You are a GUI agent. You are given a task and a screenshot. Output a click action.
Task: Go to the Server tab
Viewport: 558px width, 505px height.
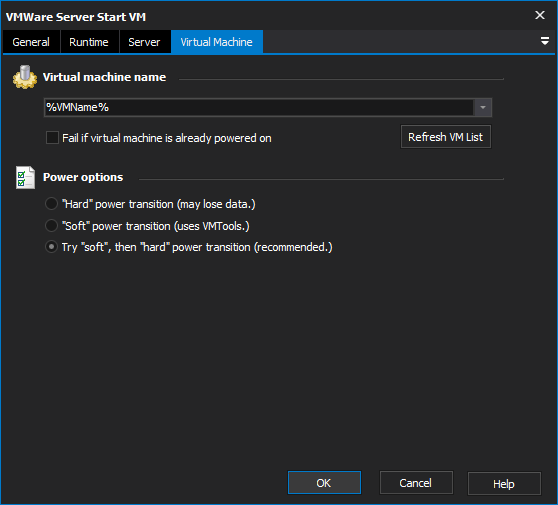tap(144, 42)
